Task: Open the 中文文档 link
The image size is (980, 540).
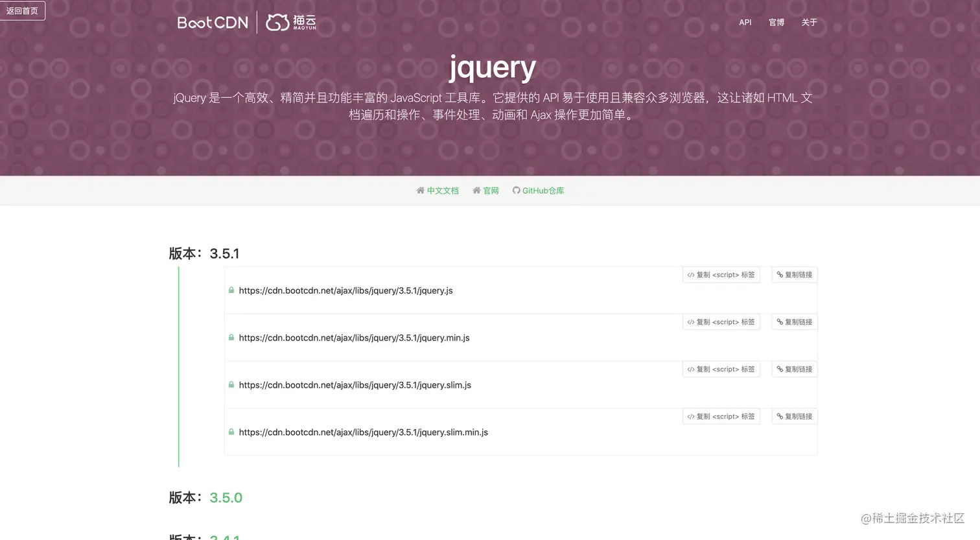Action: pyautogui.click(x=443, y=191)
